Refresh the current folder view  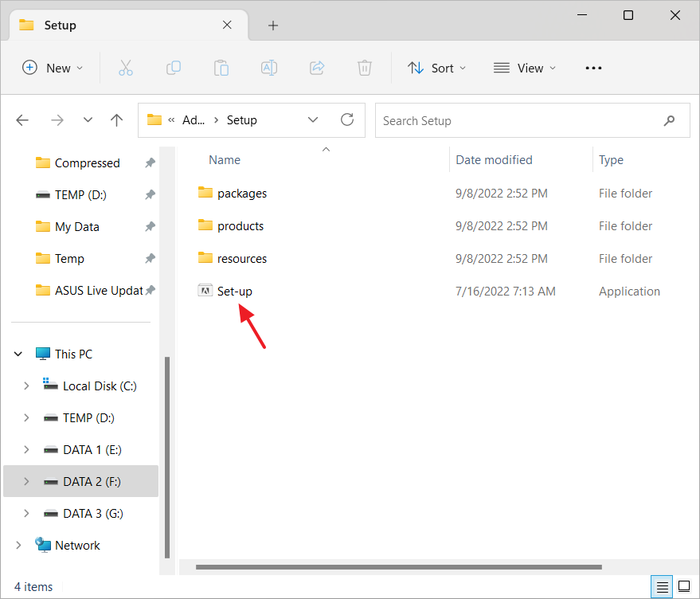(x=347, y=120)
